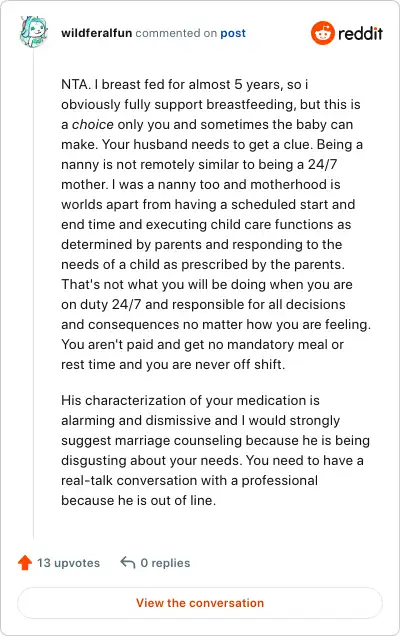Click the paragraph starting "His characterization"
Viewport: 400px width, 636px height.
[x=215, y=450]
